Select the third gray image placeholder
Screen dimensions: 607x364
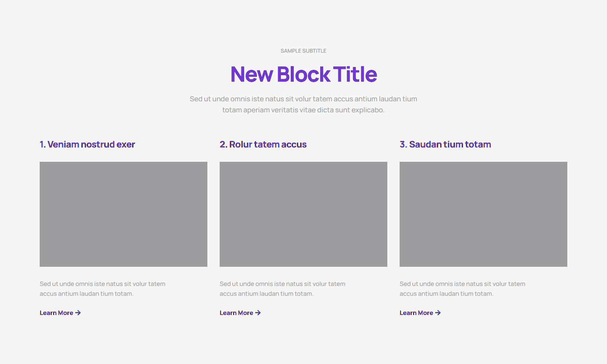tap(483, 214)
